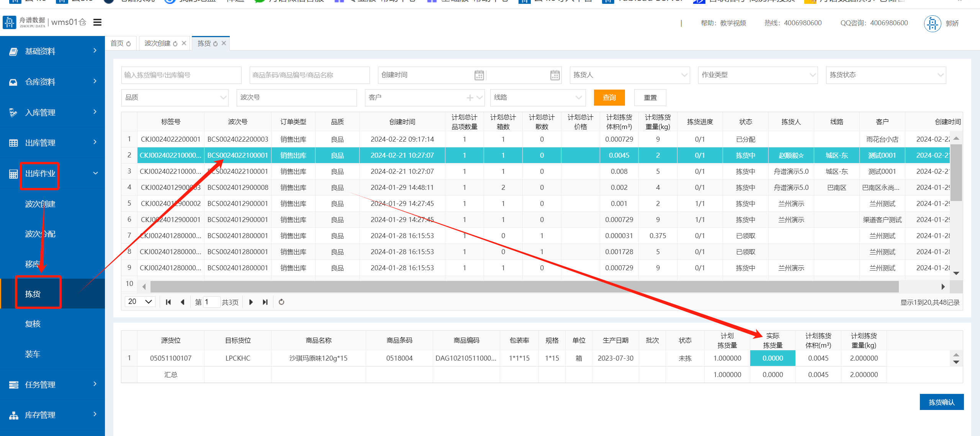Change page size dropdown showing 20
This screenshot has height=436, width=980.
[x=140, y=302]
